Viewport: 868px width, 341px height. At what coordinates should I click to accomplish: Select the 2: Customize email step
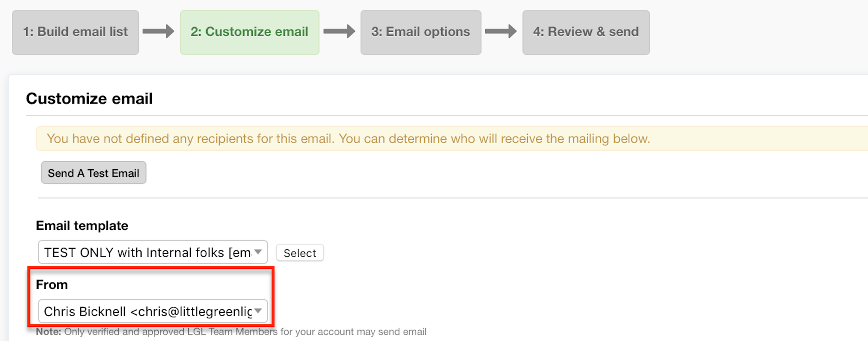250,32
